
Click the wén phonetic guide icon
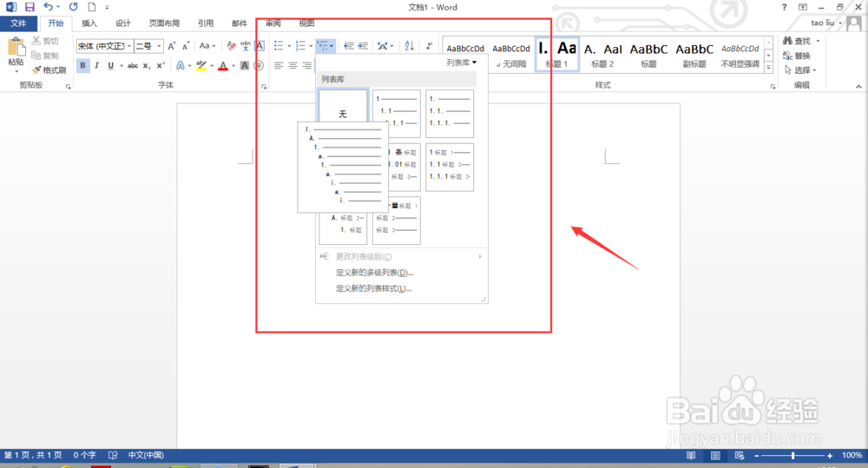click(246, 46)
